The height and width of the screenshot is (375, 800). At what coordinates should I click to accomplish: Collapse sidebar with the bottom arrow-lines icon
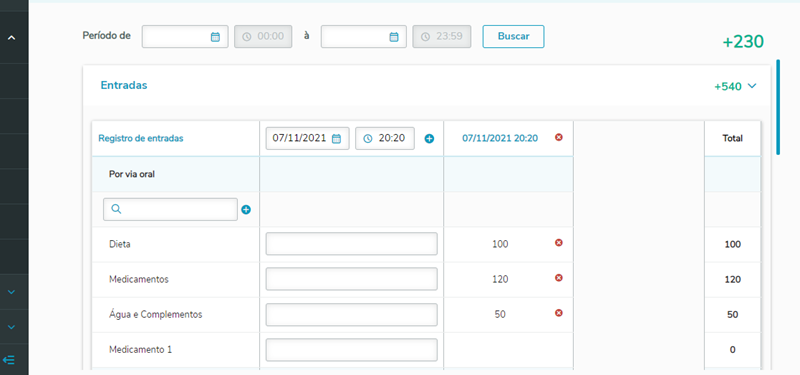coord(9,360)
